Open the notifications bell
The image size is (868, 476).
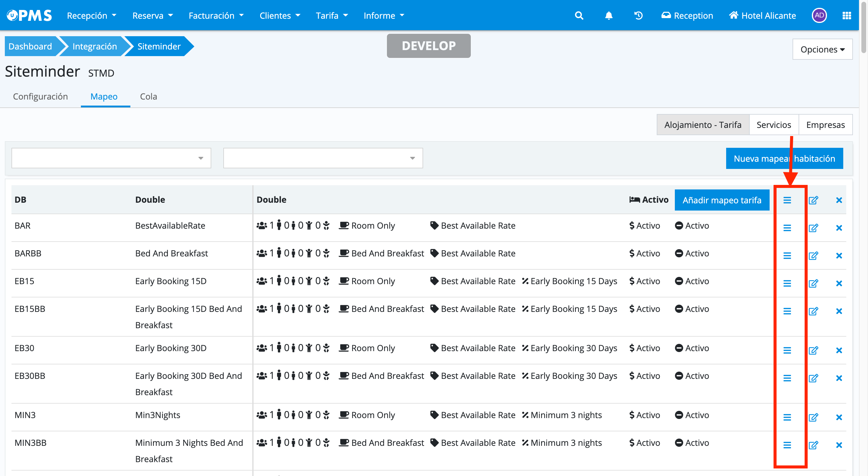[x=608, y=15]
